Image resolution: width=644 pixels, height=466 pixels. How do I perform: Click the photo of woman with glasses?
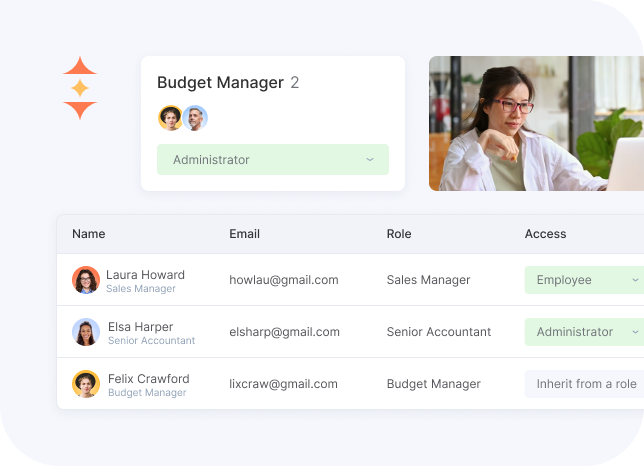pyautogui.click(x=536, y=123)
